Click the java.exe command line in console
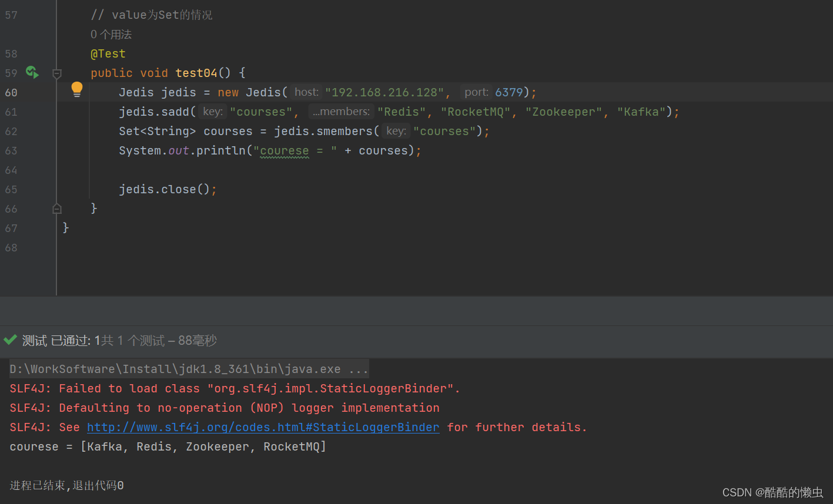The image size is (833, 504). pyautogui.click(x=189, y=369)
